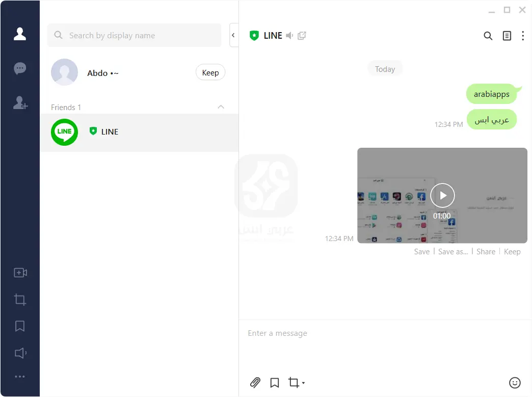Play the 01:00 video message
This screenshot has height=397, width=532.
(x=442, y=195)
